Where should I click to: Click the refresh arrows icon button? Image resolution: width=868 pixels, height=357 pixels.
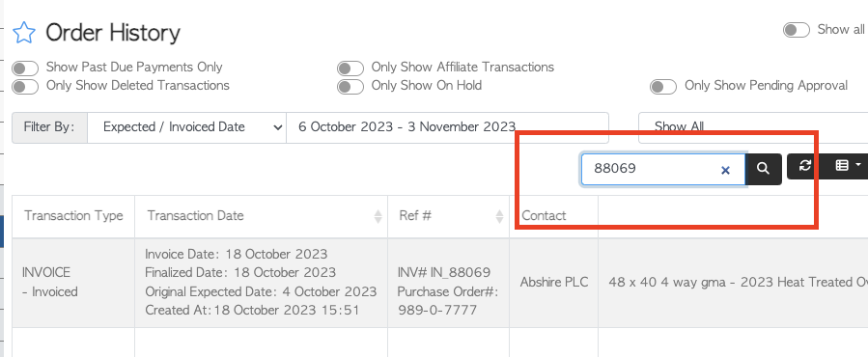(805, 166)
